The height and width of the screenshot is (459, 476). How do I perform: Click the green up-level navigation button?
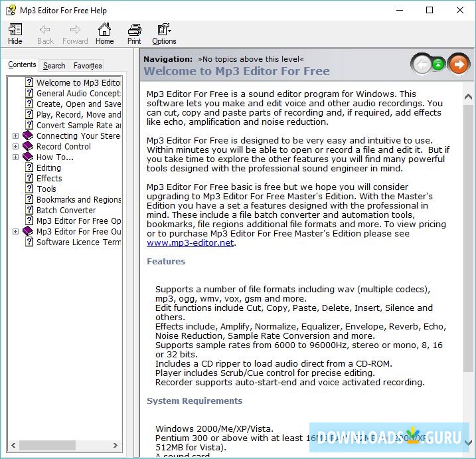[x=438, y=64]
